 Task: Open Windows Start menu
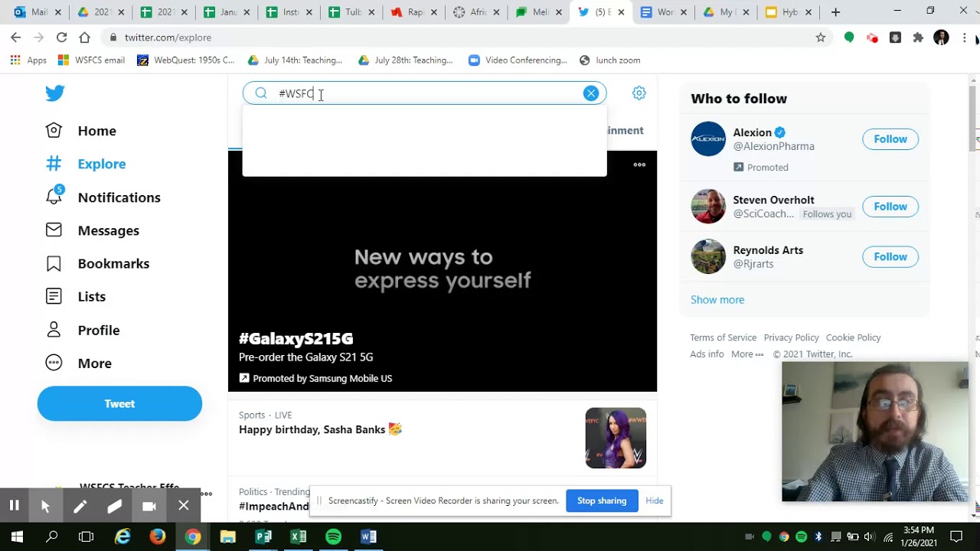pos(17,536)
